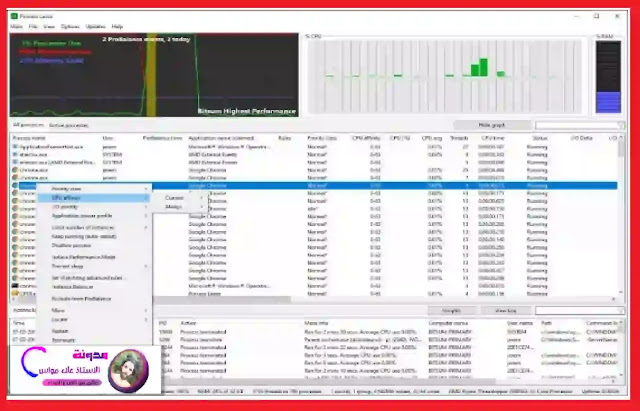The height and width of the screenshot is (411, 640).
Task: Focus the process list search field
Action: [579, 125]
